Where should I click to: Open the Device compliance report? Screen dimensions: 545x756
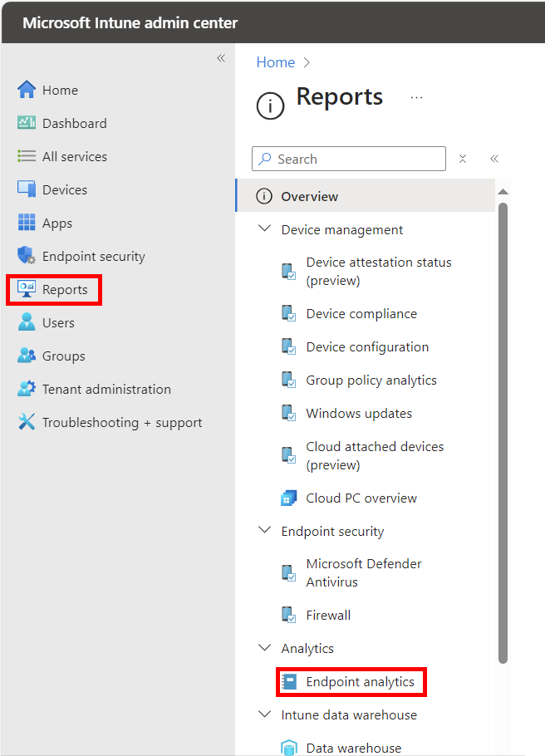pyautogui.click(x=361, y=313)
